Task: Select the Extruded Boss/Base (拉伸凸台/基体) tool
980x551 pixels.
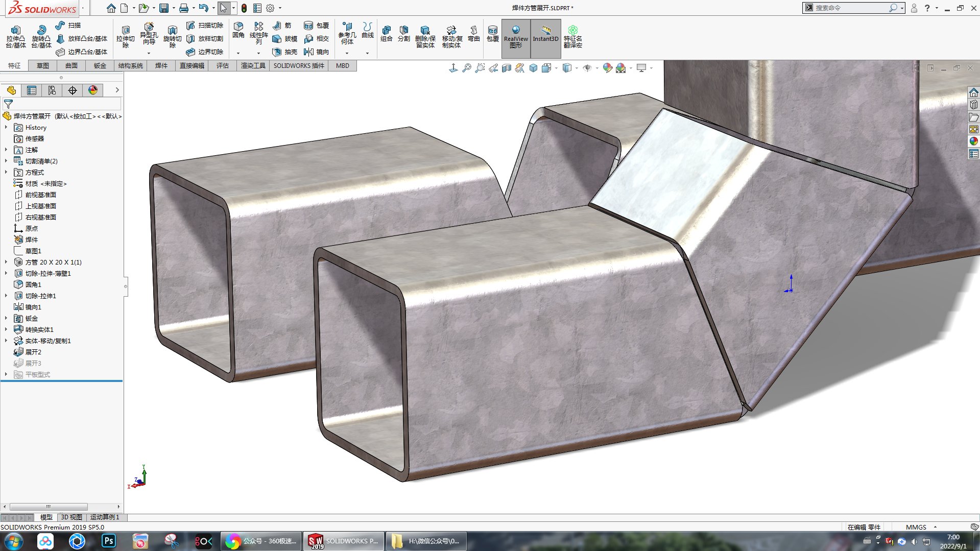Action: [x=15, y=36]
